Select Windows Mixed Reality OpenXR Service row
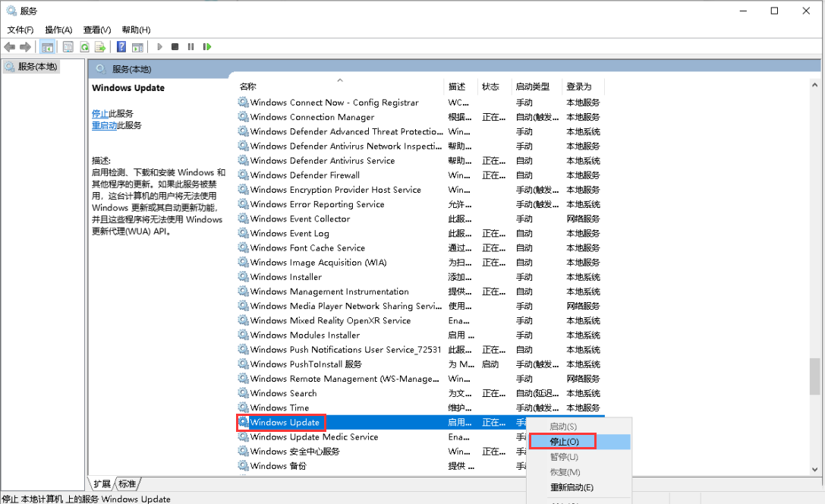This screenshot has width=825, height=504. [x=421, y=320]
